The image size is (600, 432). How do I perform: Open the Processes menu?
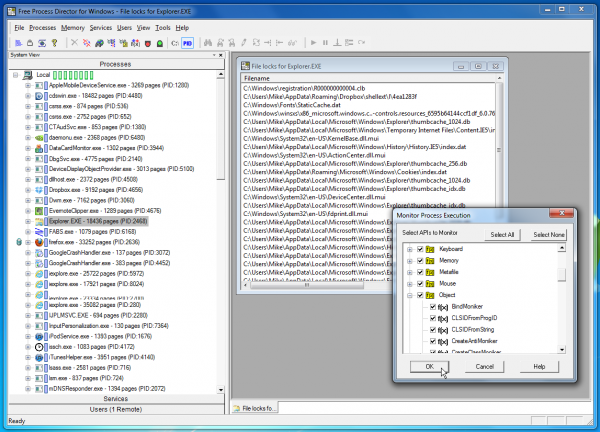pyautogui.click(x=43, y=27)
